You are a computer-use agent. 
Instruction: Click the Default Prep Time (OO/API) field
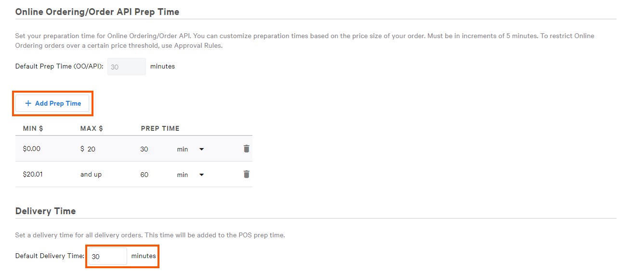pos(126,67)
